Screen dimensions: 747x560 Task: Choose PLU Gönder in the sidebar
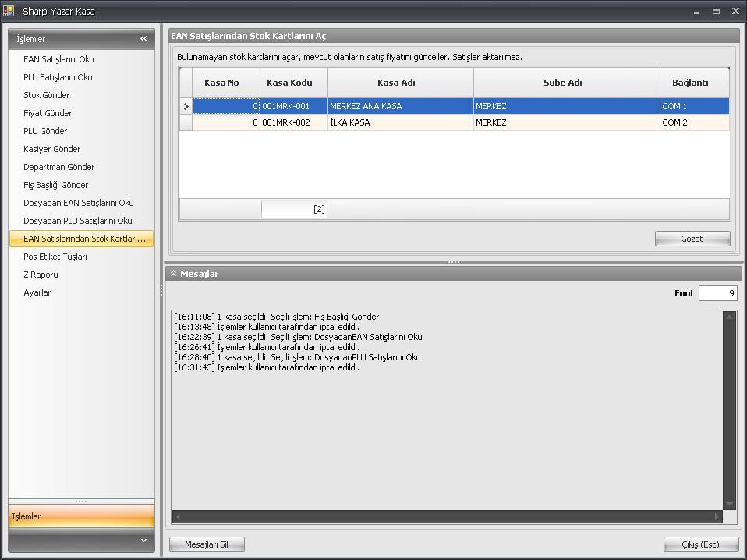point(45,131)
